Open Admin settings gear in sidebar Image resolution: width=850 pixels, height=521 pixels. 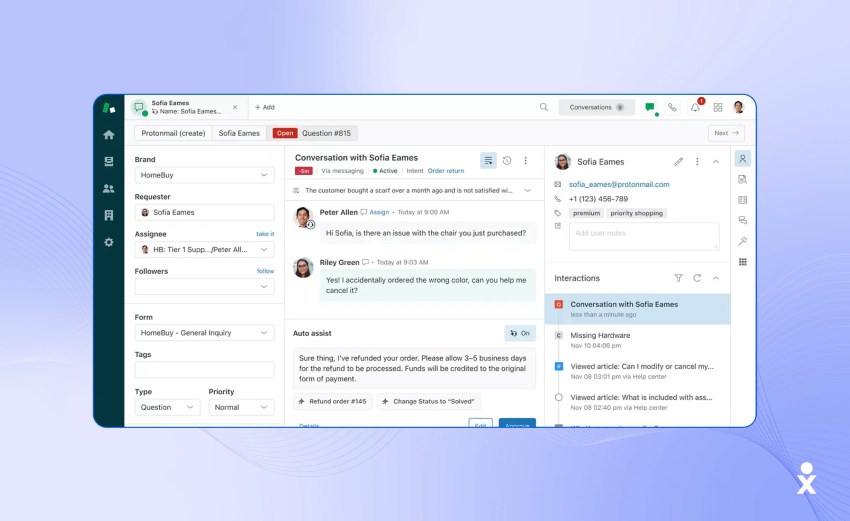click(x=108, y=242)
